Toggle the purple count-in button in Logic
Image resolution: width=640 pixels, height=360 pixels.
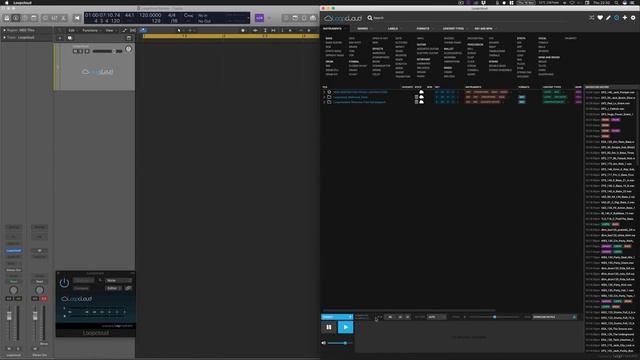(x=259, y=18)
